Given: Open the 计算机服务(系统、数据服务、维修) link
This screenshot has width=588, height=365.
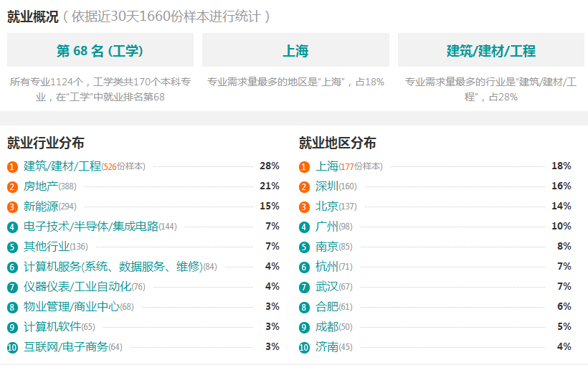Looking at the screenshot, I should [x=113, y=266].
